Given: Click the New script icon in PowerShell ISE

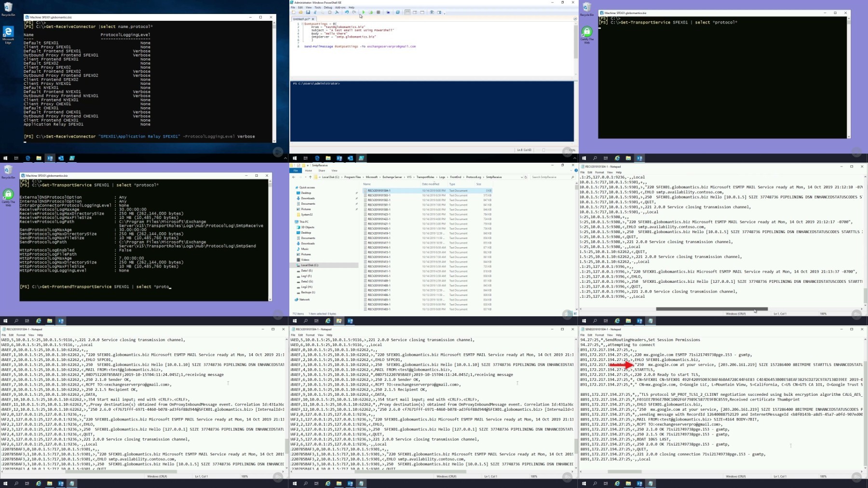Looking at the screenshot, I should [x=294, y=12].
